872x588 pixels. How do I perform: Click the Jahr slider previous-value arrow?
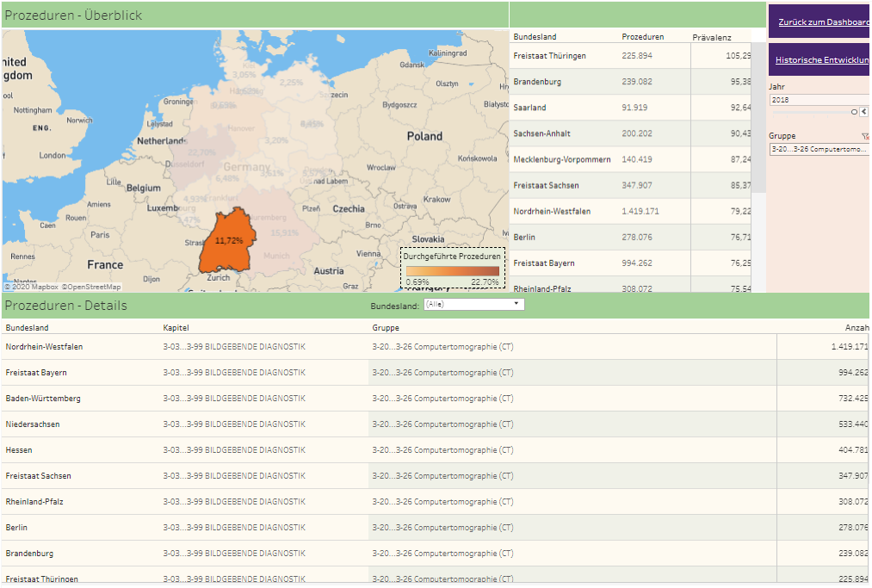tap(863, 112)
